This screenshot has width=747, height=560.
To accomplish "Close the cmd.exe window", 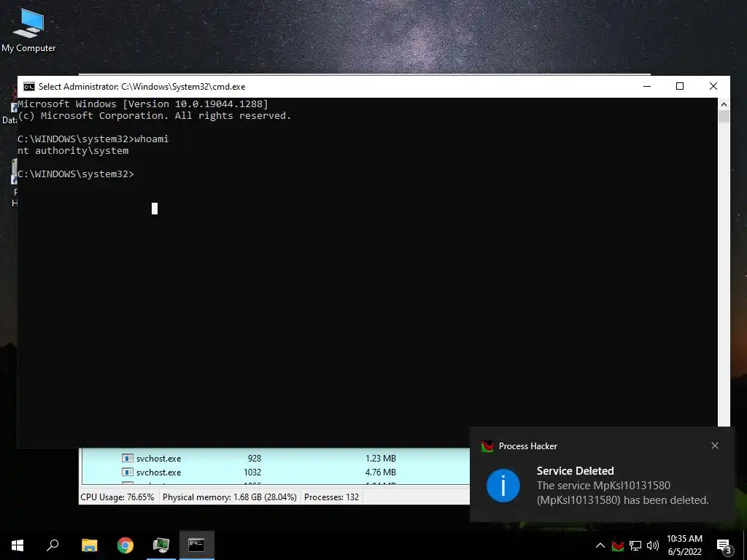I will pyautogui.click(x=713, y=86).
